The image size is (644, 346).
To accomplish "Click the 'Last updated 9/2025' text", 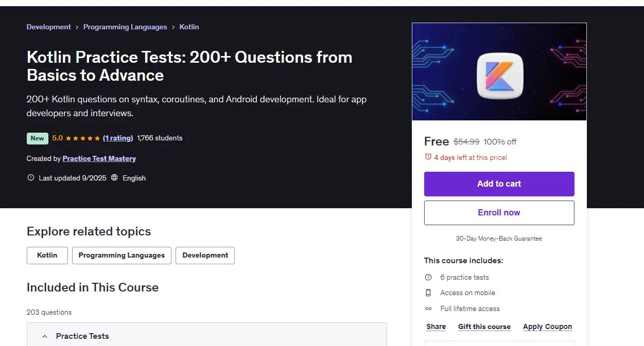I will click(73, 178).
